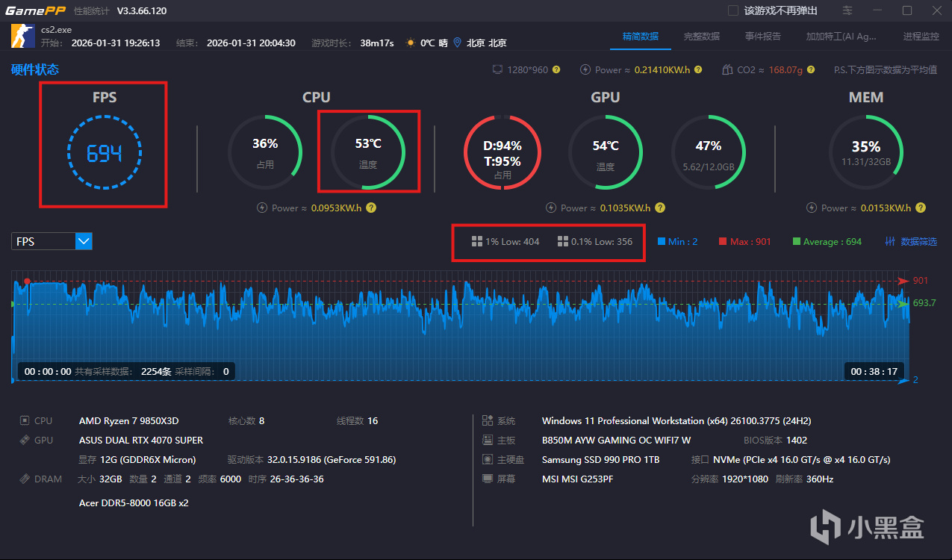Enable 该游戏不再弹出 checkbox
952x560 pixels.
coord(732,10)
